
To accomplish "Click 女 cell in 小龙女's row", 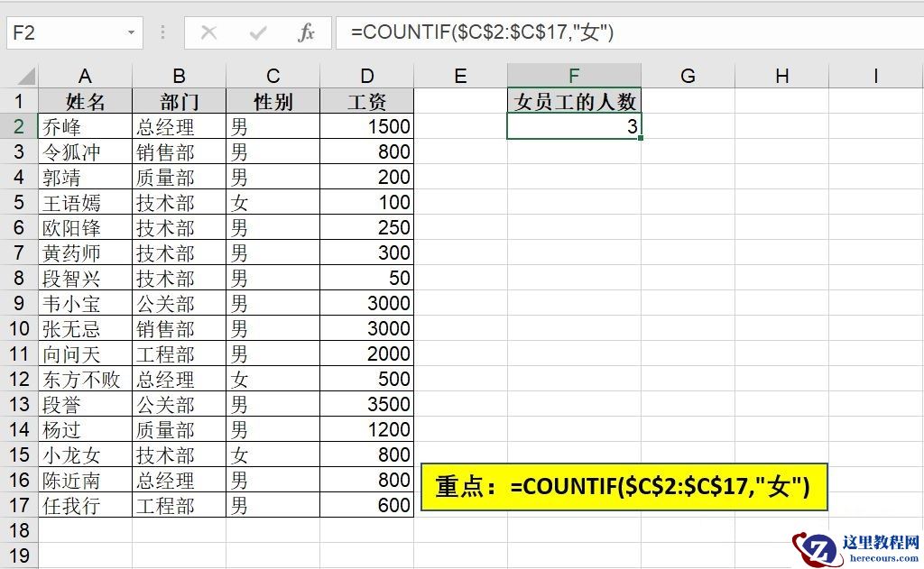I will [273, 454].
